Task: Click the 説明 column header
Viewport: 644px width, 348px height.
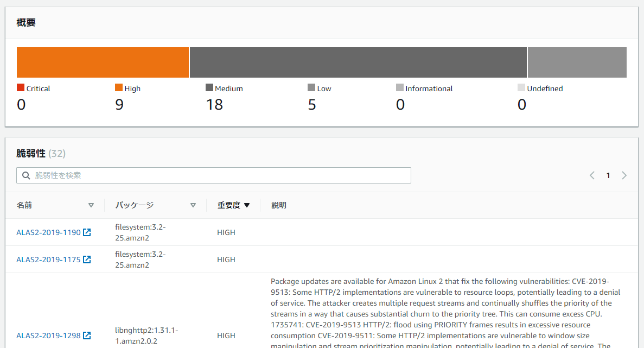Action: point(279,205)
